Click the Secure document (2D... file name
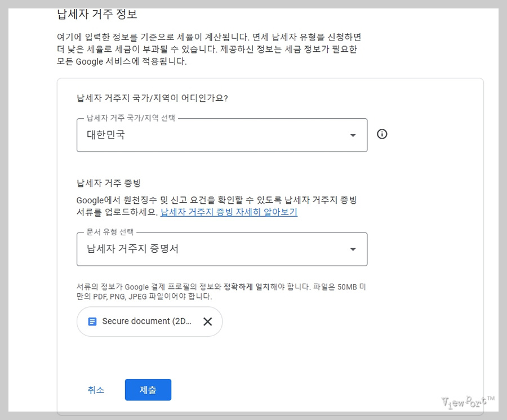Image resolution: width=507 pixels, height=420 pixels. [x=146, y=321]
